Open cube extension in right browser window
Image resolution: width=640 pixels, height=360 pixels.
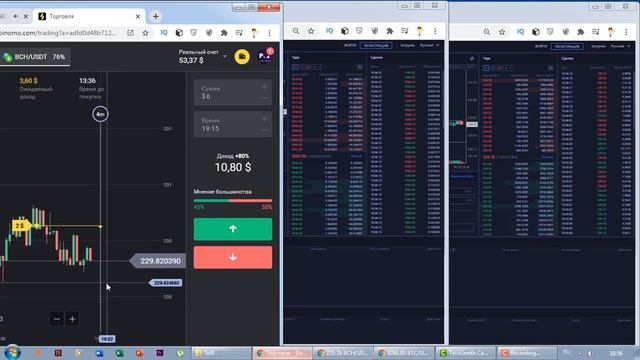click(536, 32)
